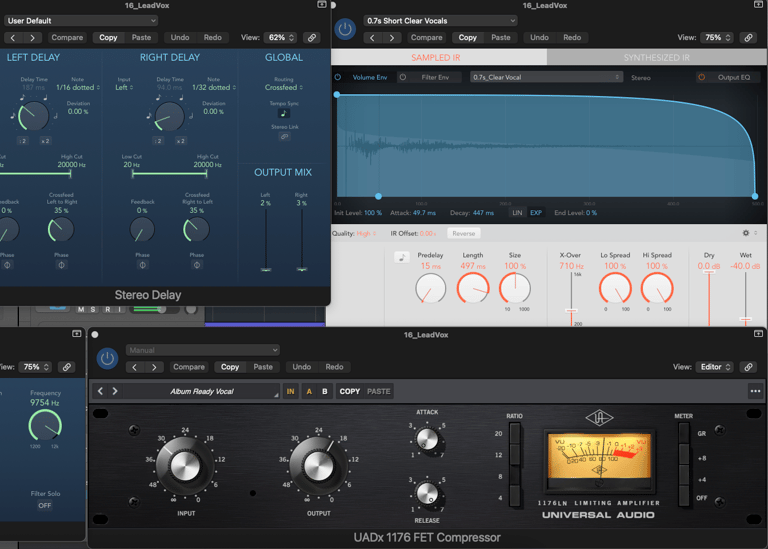The width and height of the screenshot is (768, 549).
Task: Select ratio 20 button on the 1176
Action: click(x=515, y=433)
